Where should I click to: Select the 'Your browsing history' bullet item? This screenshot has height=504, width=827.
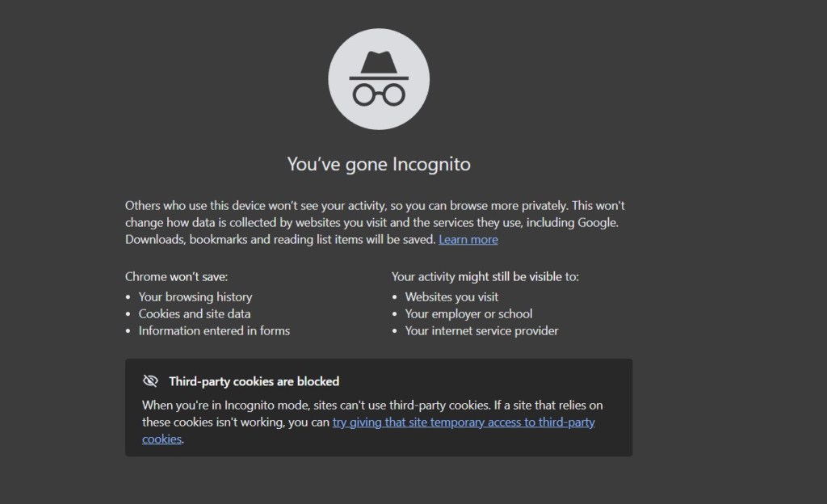(x=195, y=296)
